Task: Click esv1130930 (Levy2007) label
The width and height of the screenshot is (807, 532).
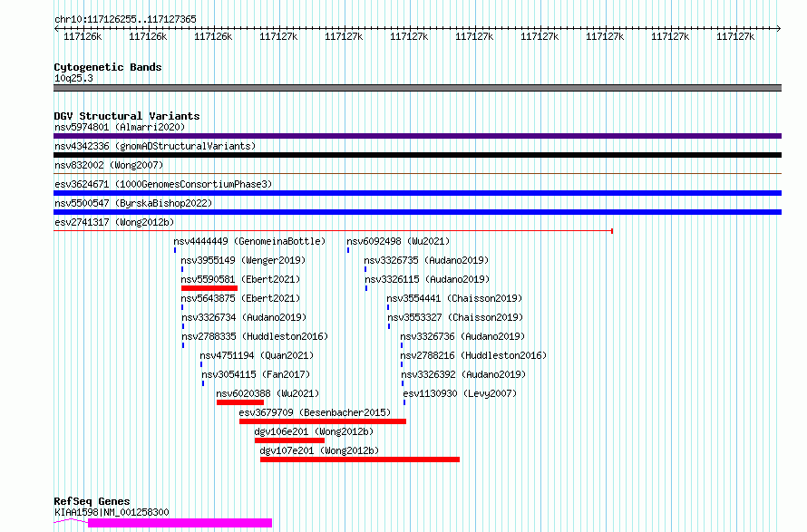Action: tap(460, 393)
